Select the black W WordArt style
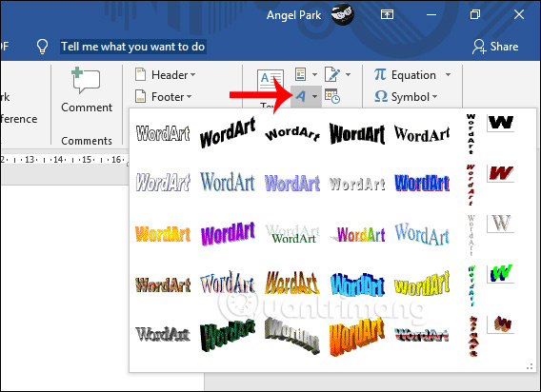 (501, 123)
